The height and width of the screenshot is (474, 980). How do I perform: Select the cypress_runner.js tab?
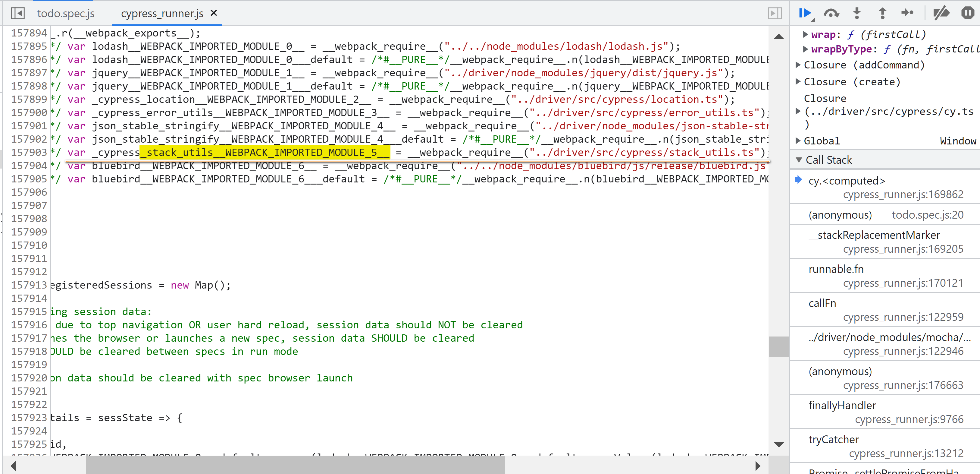pyautogui.click(x=162, y=13)
